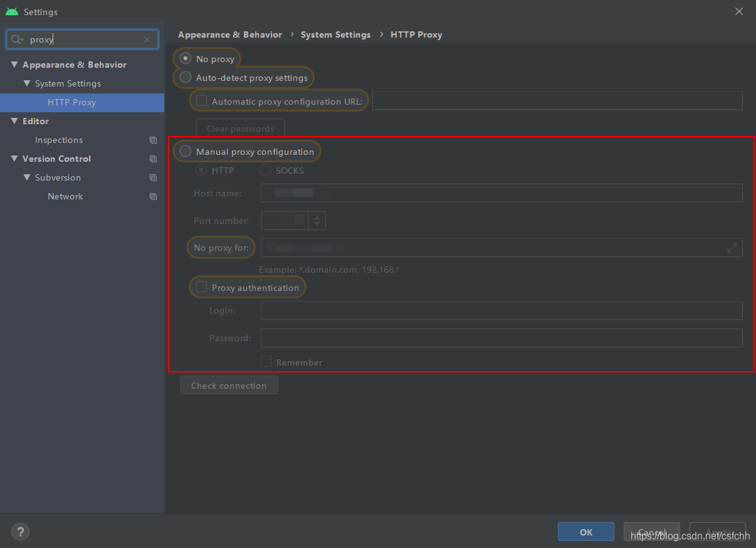Click the Android Studio logo icon
The height and width of the screenshot is (548, 756).
pos(11,11)
